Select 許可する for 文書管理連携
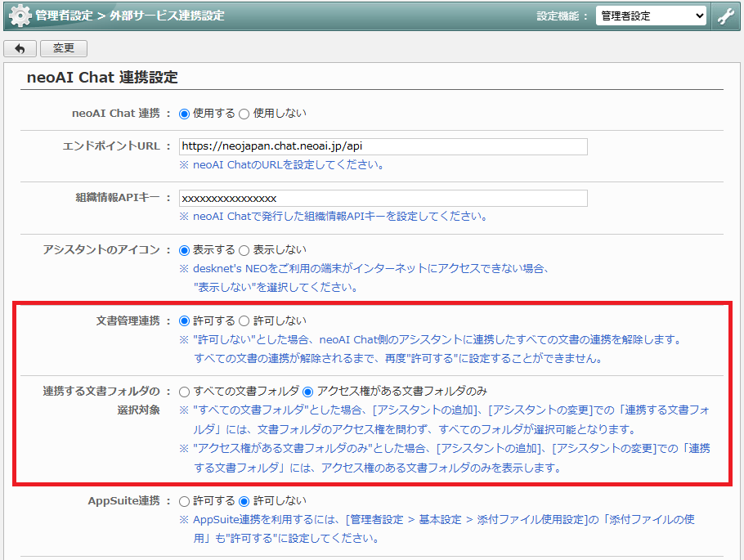The height and width of the screenshot is (560, 744). tap(184, 321)
